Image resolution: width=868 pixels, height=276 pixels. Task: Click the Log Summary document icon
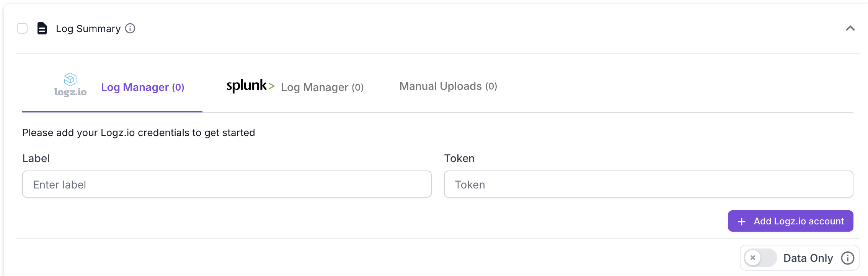point(42,28)
